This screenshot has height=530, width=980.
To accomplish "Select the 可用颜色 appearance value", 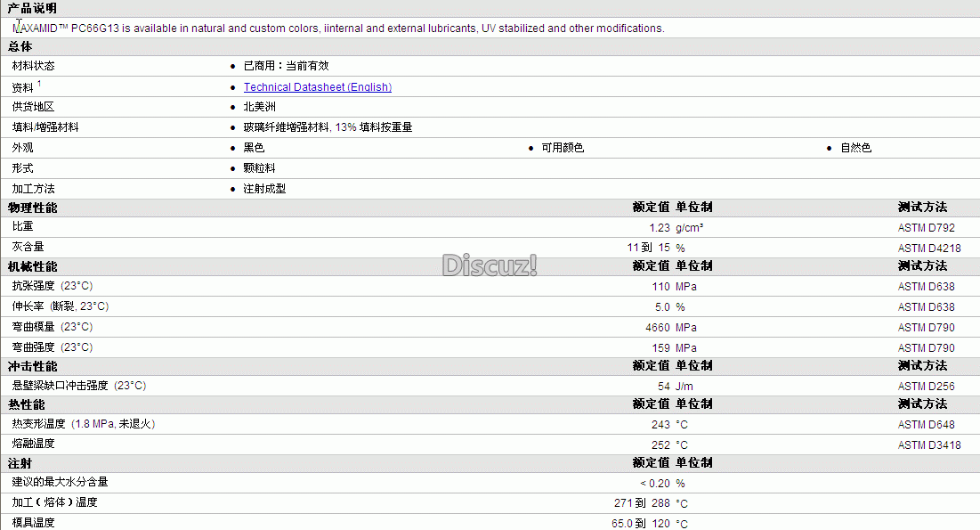I will [563, 148].
